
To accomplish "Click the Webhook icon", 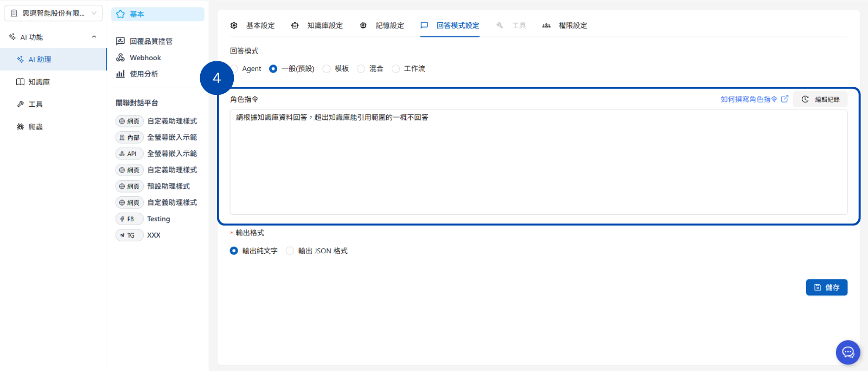I will (120, 57).
